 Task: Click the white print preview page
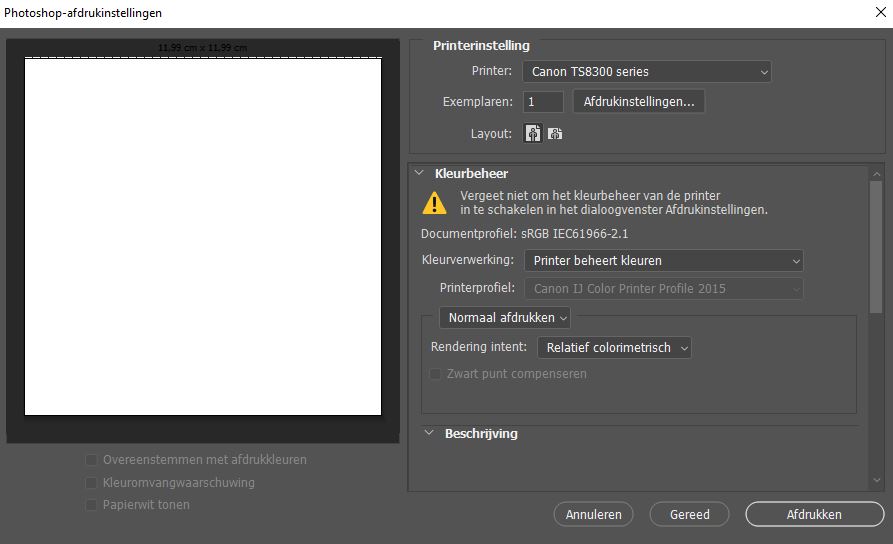203,236
